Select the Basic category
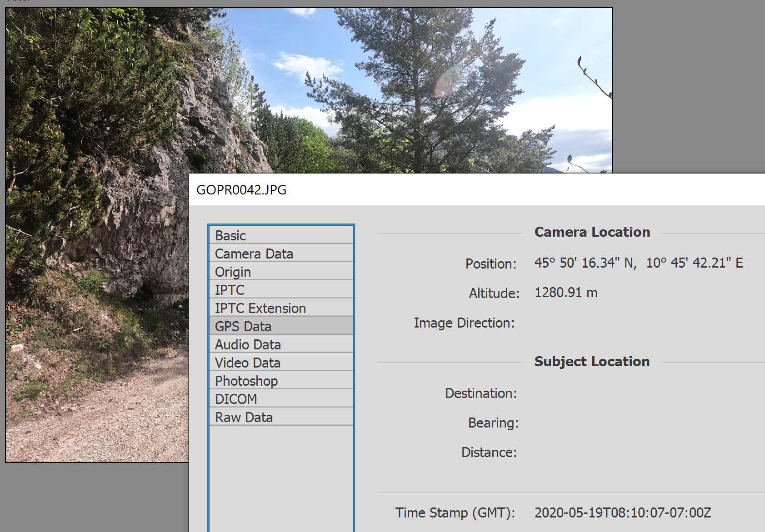This screenshot has width=765, height=532. (281, 235)
